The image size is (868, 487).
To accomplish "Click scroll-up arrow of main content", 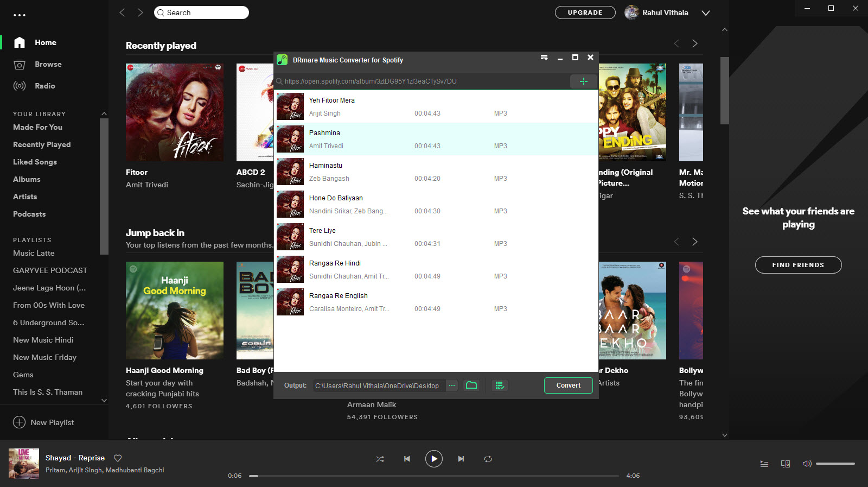I will (x=725, y=30).
